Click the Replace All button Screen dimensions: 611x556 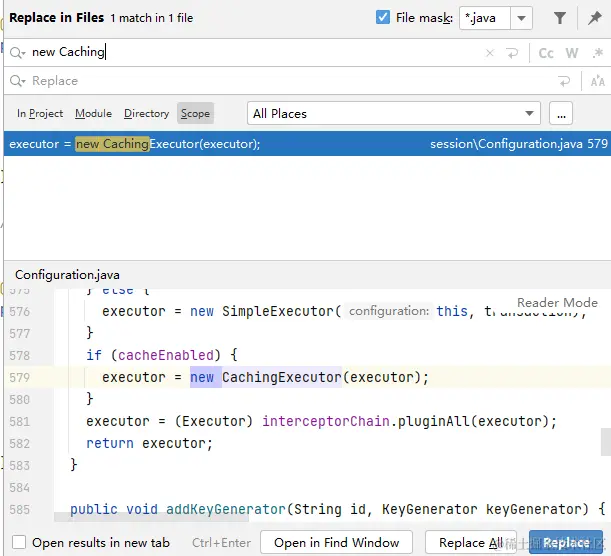point(471,542)
